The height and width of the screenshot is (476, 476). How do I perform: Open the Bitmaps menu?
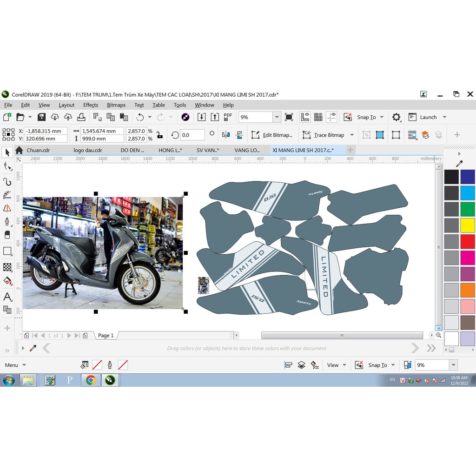(116, 105)
